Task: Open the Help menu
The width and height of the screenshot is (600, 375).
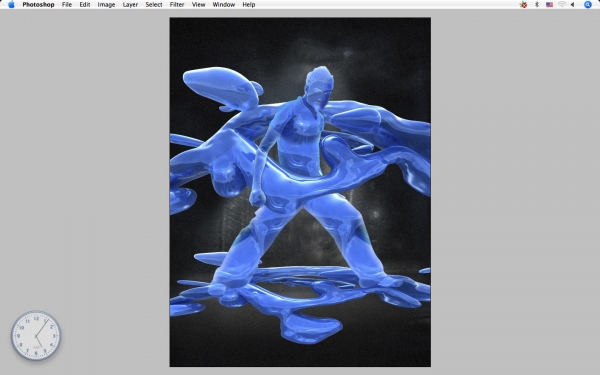Action: pyautogui.click(x=249, y=5)
